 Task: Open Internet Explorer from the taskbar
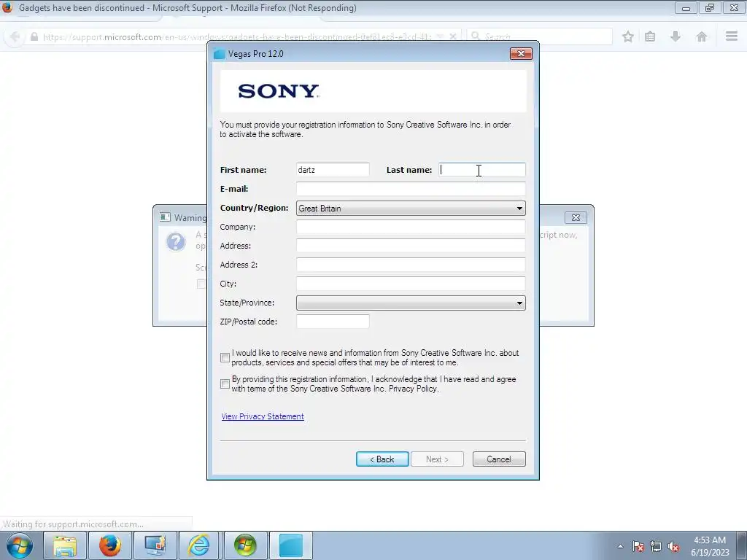tap(199, 545)
